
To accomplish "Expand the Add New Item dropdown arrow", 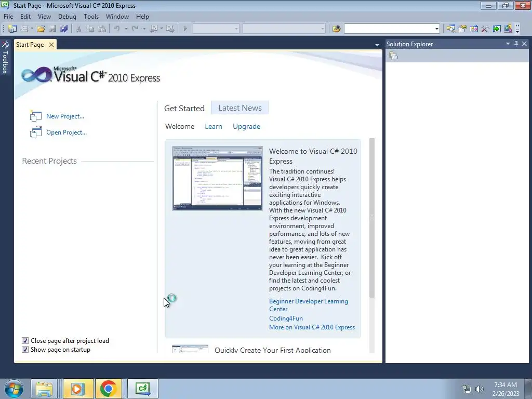I will tap(32, 29).
